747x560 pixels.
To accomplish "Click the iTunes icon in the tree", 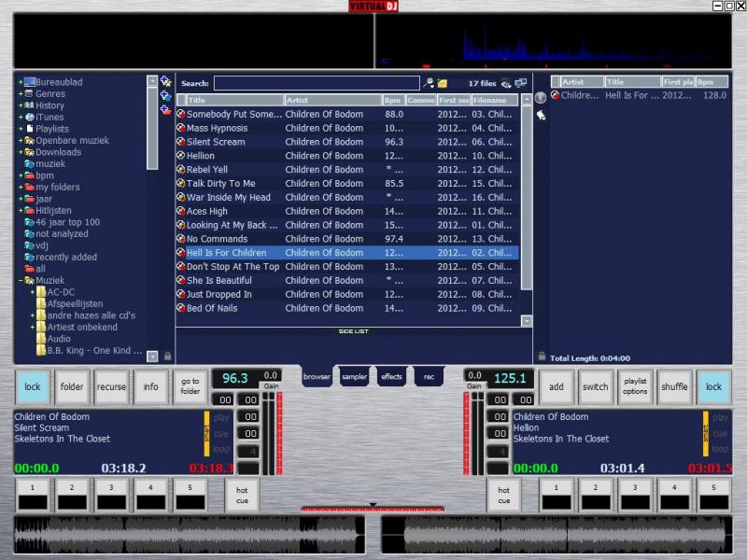I will [30, 118].
